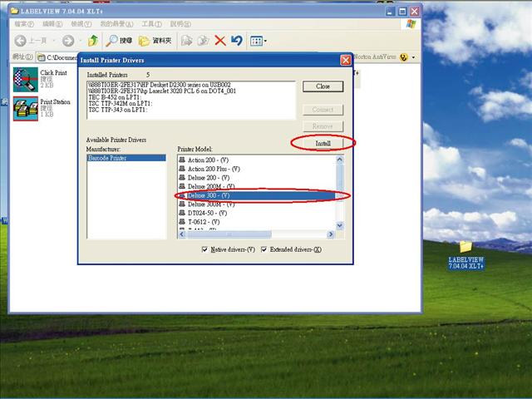The width and height of the screenshot is (532, 399).
Task: Toggle the Folders pane button
Action: (x=155, y=41)
